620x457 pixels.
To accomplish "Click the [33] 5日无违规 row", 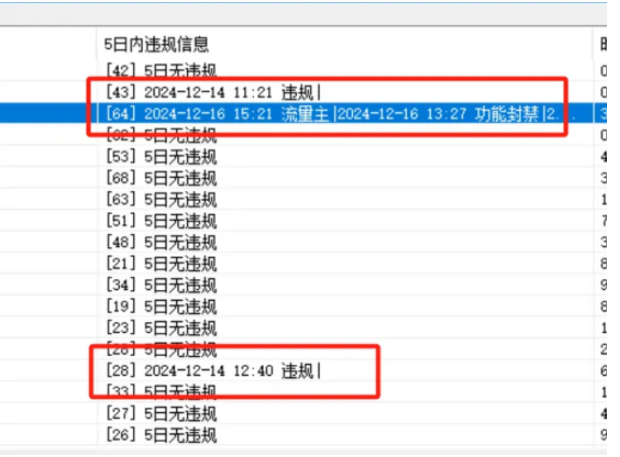I will pyautogui.click(x=160, y=392).
